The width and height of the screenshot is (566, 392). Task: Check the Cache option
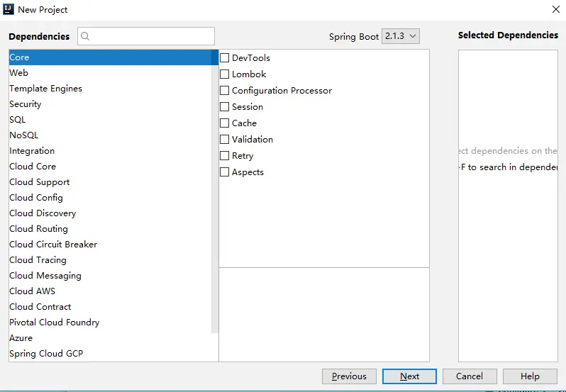[x=225, y=123]
